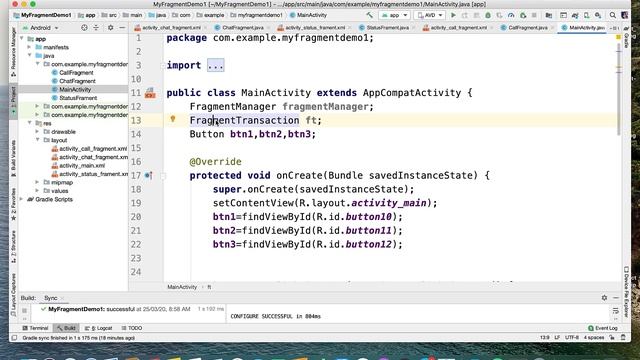Open Favorites side panel
The image size is (640, 360).
coord(13,204)
